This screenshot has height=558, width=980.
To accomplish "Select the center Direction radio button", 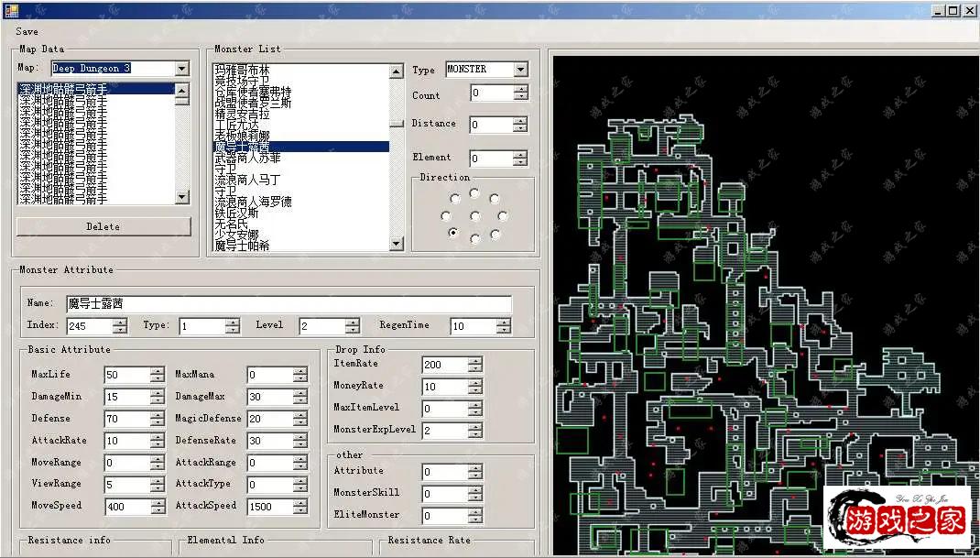I will coord(474,216).
